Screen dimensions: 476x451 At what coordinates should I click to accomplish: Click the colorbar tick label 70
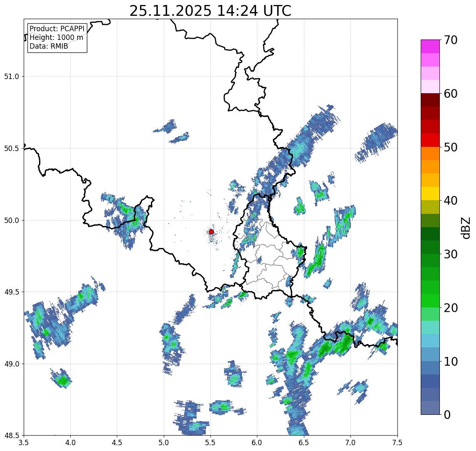coord(451,40)
